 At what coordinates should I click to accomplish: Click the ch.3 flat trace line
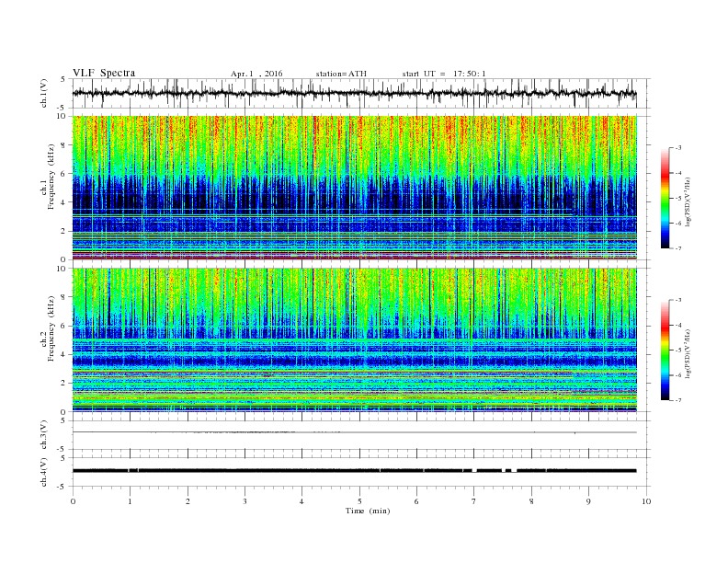(354, 432)
